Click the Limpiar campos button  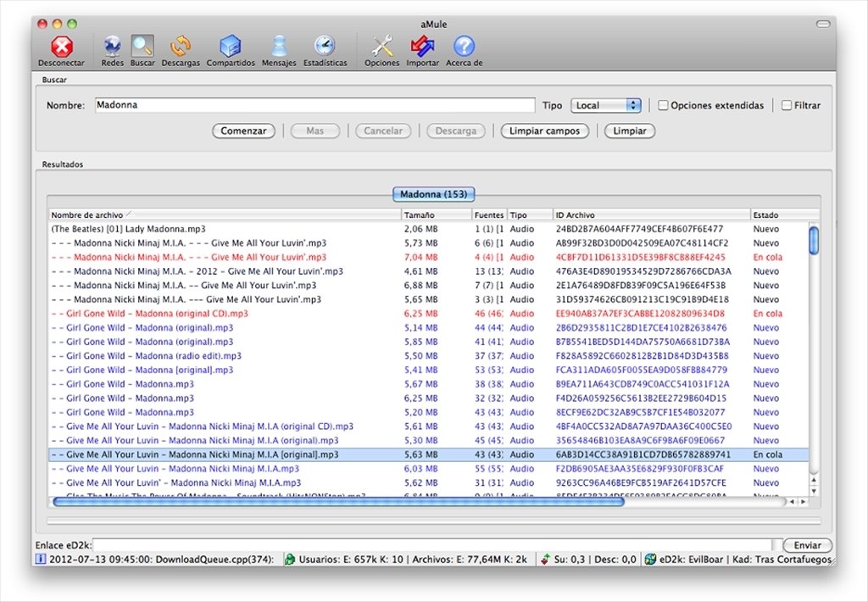coord(545,131)
